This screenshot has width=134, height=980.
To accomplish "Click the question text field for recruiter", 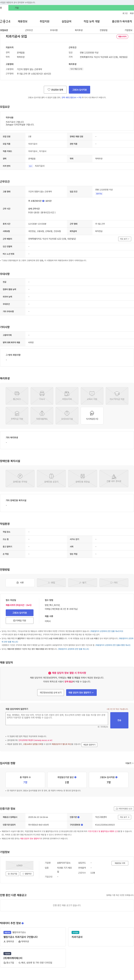I will point(57,719).
